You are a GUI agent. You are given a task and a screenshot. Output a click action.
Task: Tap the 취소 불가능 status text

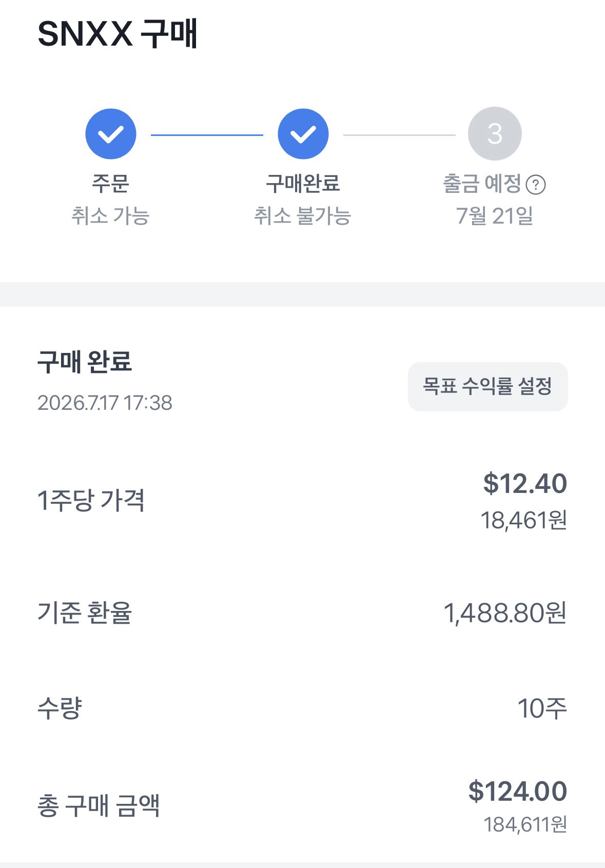point(303,215)
